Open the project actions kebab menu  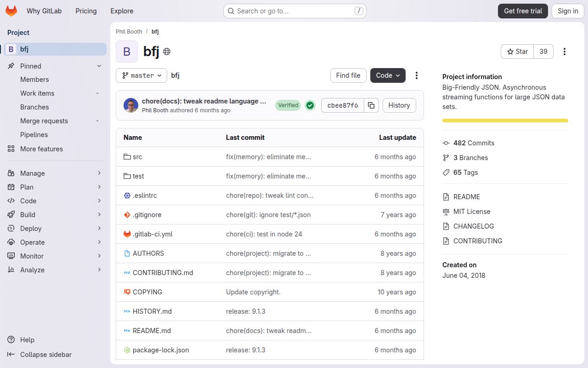[x=565, y=52]
